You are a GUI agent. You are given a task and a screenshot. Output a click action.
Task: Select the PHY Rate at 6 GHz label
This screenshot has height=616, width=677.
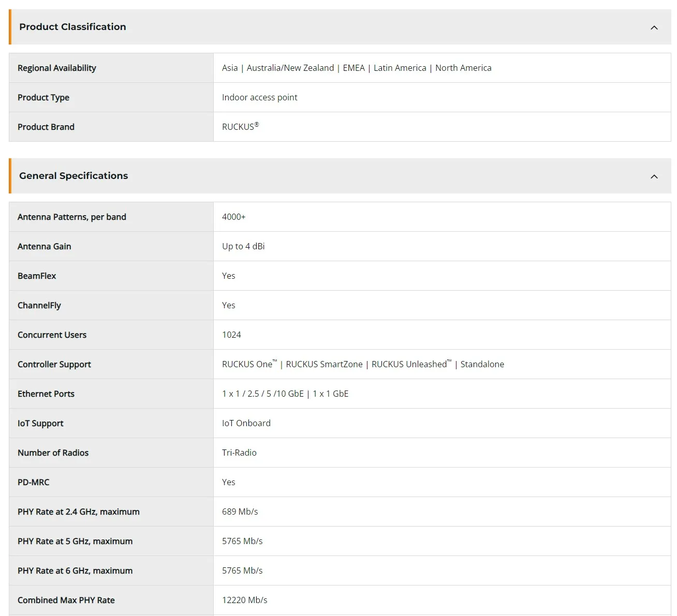click(75, 570)
